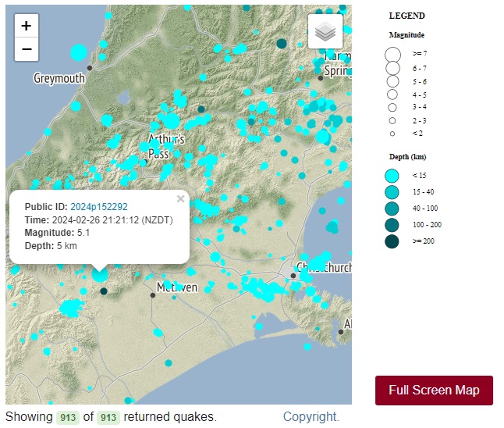504x428 pixels.
Task: Click the '6 - 7' magnitude legend circle
Action: 392,68
